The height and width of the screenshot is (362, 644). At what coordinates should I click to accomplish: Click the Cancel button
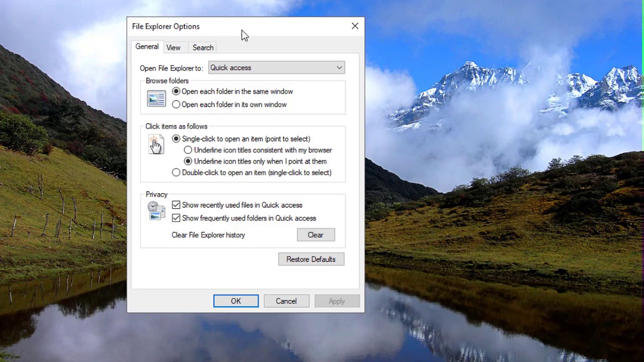click(286, 301)
